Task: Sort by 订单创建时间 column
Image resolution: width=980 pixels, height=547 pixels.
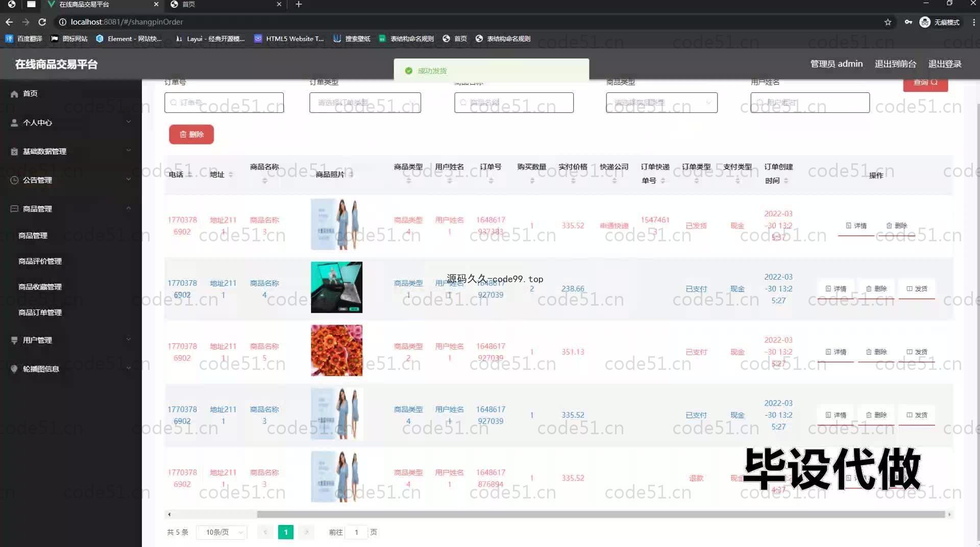Action: (x=786, y=181)
